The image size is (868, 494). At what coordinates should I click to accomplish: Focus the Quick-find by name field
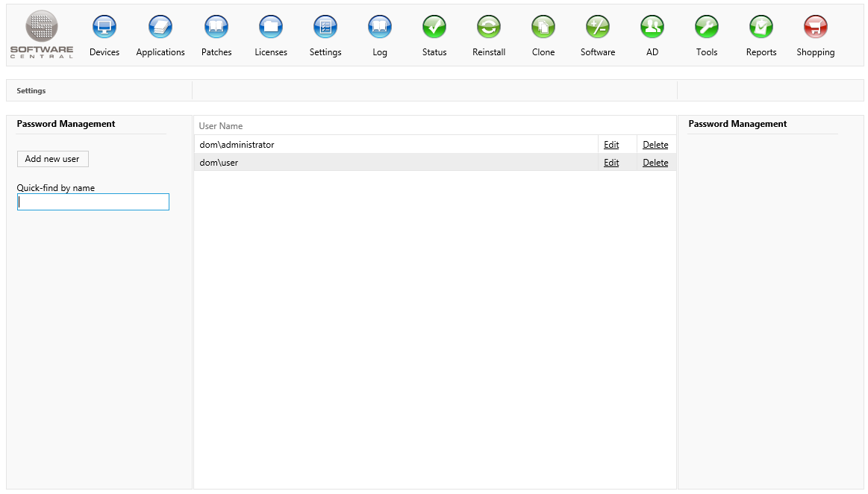pyautogui.click(x=93, y=202)
